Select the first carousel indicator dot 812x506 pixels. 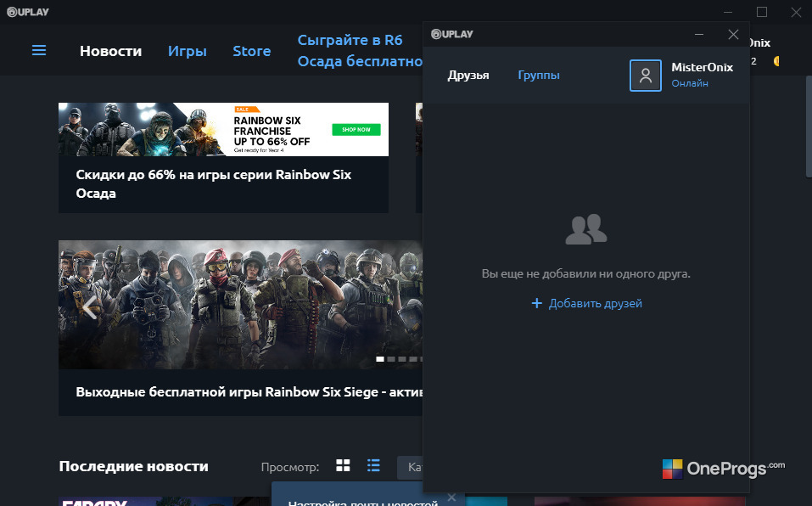click(380, 359)
